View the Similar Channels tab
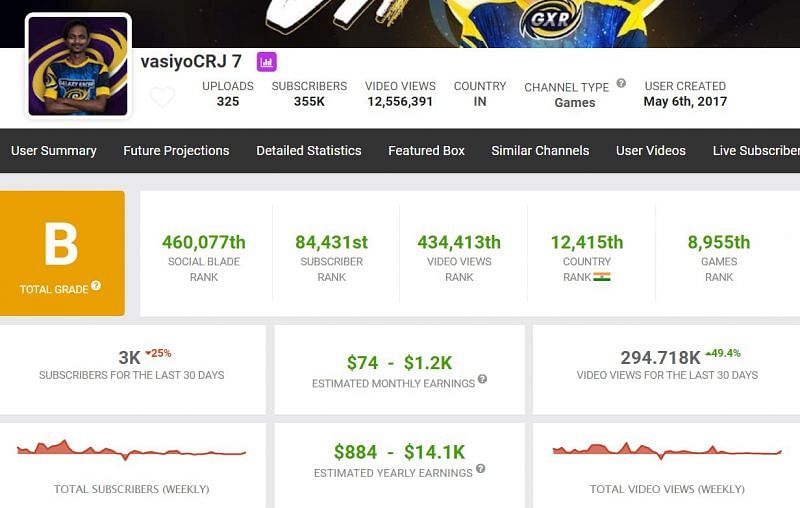 (x=540, y=151)
